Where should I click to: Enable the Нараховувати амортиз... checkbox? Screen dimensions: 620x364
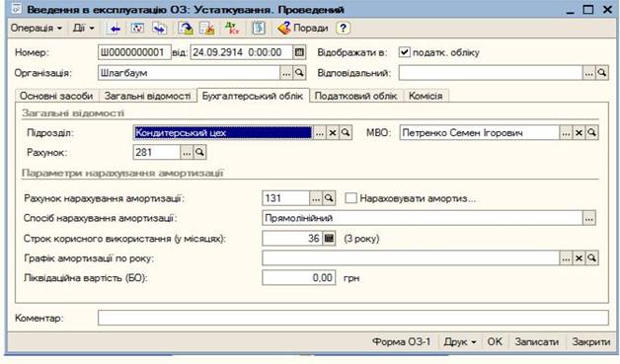[350, 198]
